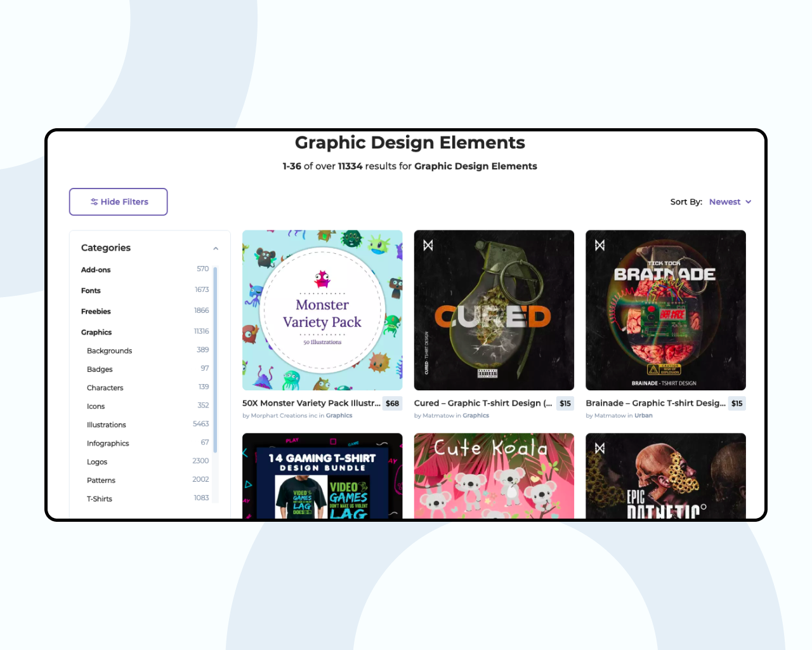This screenshot has width=812, height=650.
Task: Open the Cute Koala thumbnail
Action: pos(494,476)
